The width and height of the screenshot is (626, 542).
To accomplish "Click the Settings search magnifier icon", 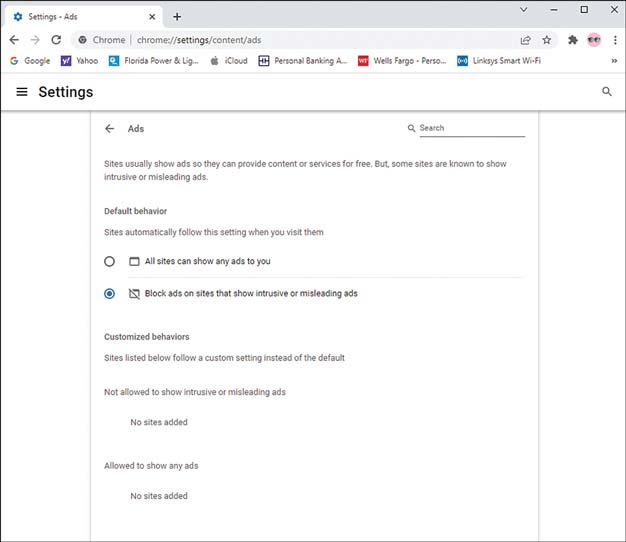I will pyautogui.click(x=606, y=92).
